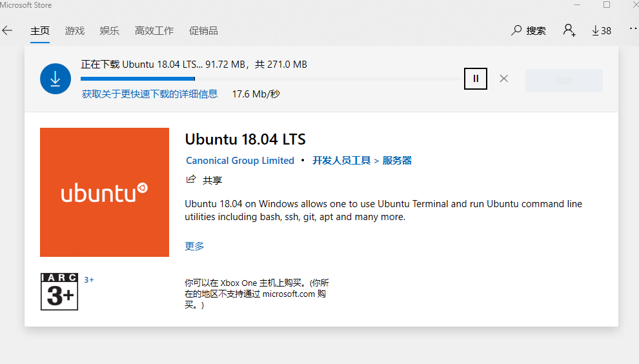Open the 游戏 tab
Image resolution: width=639 pixels, height=364 pixels.
tap(75, 30)
